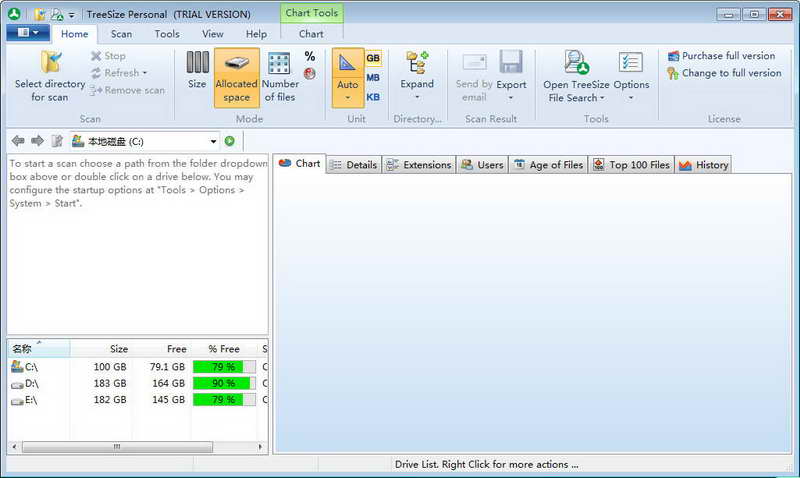The width and height of the screenshot is (800, 478).
Task: Select the Percent mode symbol
Action: pos(310,56)
